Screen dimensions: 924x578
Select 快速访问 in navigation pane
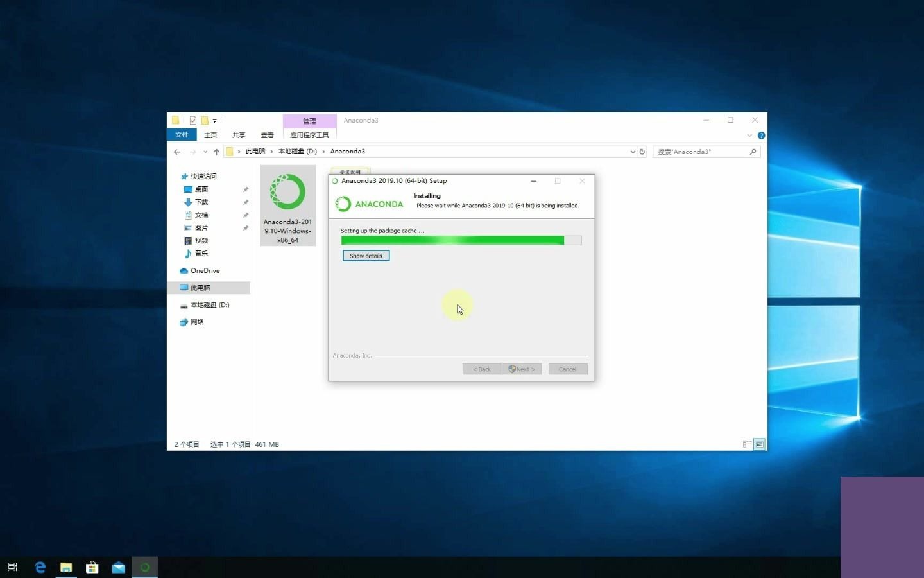203,177
